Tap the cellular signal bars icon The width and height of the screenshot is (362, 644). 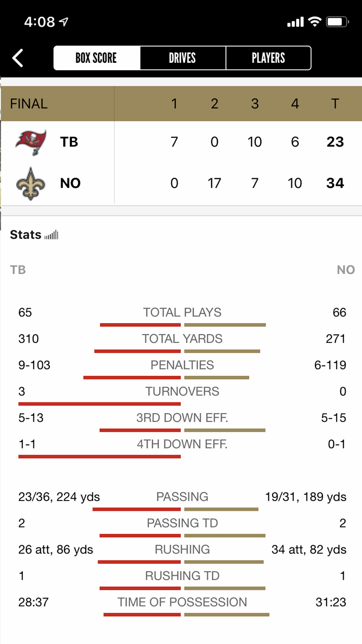click(x=295, y=22)
